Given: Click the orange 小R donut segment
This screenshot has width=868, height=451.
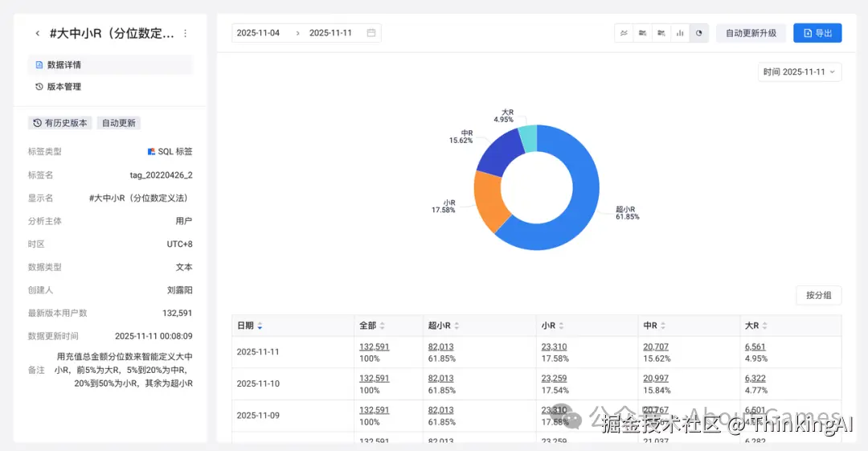Looking at the screenshot, I should click(489, 199).
